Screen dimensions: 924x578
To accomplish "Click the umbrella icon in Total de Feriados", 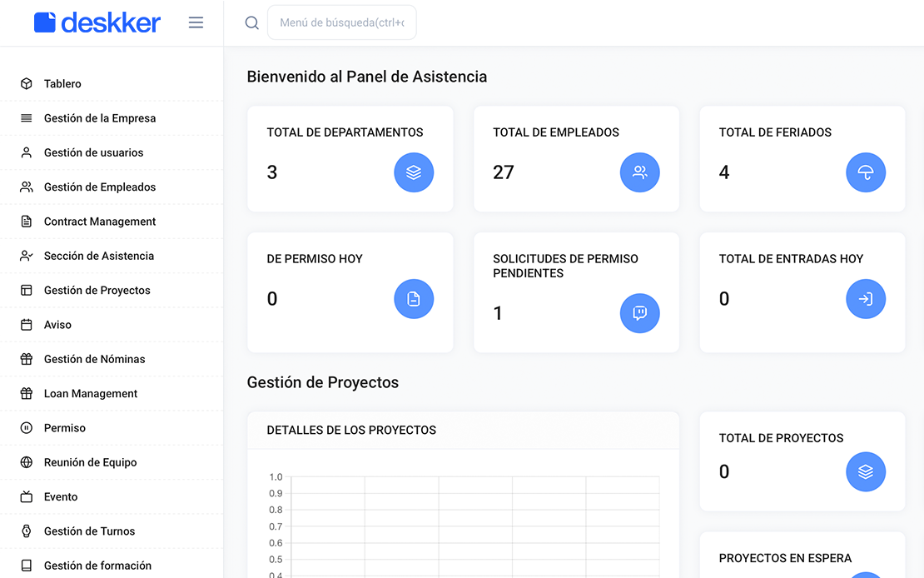I will click(866, 172).
